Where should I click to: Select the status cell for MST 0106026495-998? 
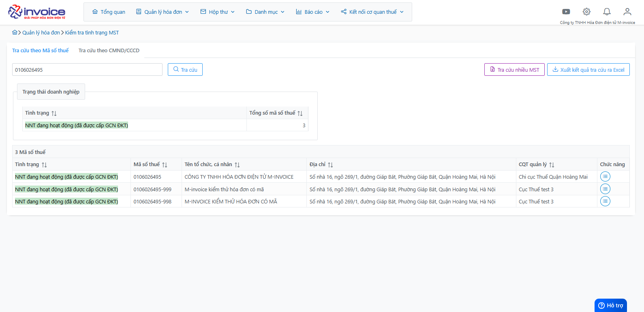(66, 201)
